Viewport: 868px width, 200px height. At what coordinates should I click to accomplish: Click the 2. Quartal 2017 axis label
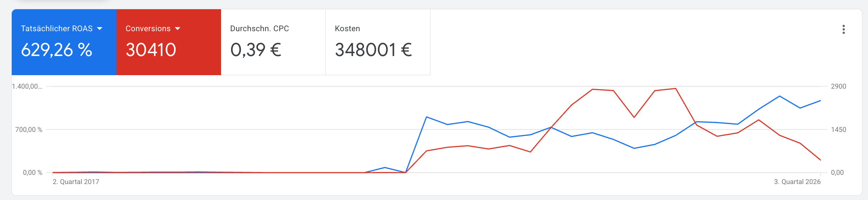click(76, 182)
